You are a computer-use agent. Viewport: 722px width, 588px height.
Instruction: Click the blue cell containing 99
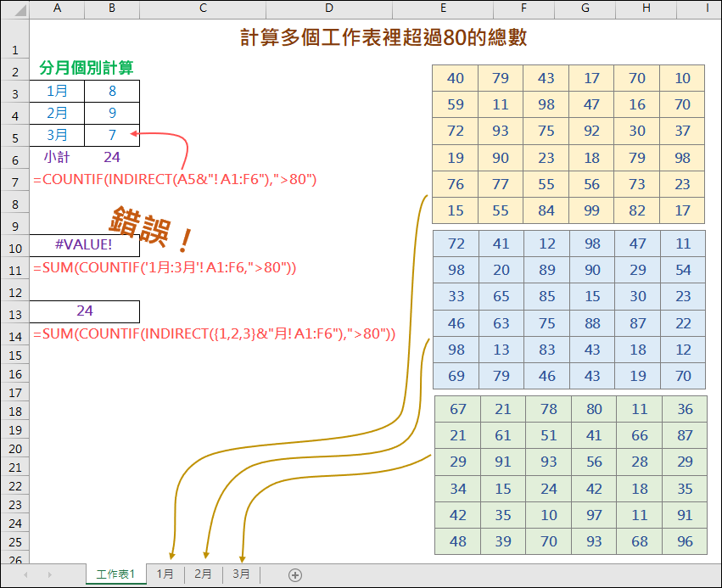click(x=590, y=210)
